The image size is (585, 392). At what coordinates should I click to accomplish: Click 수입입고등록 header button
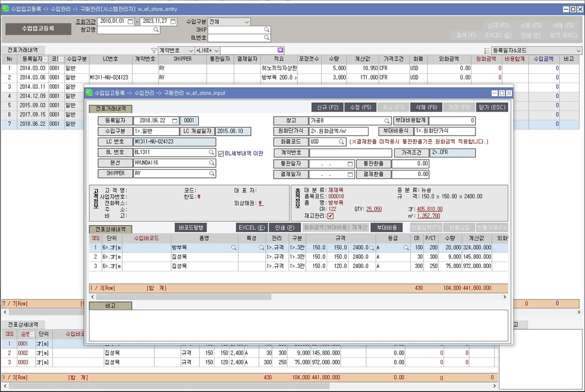[38, 28]
